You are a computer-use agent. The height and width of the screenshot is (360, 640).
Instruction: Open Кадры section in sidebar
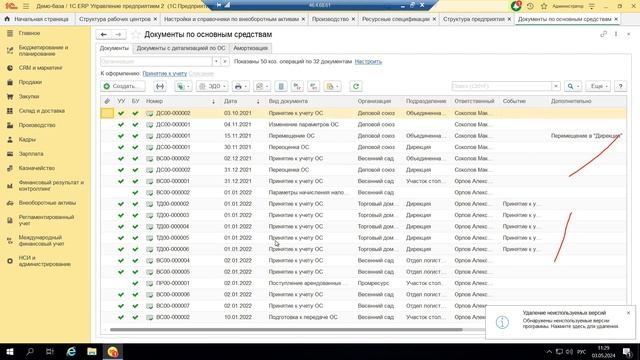(x=27, y=139)
